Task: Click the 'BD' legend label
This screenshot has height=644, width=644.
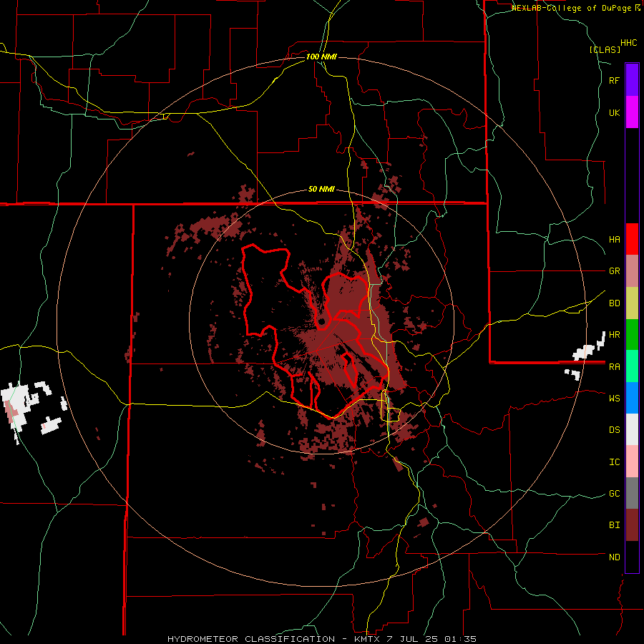Action: (x=615, y=303)
